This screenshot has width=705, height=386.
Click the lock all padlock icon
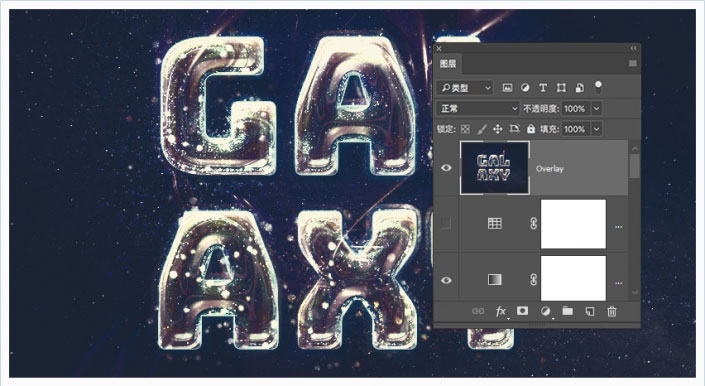pos(531,129)
